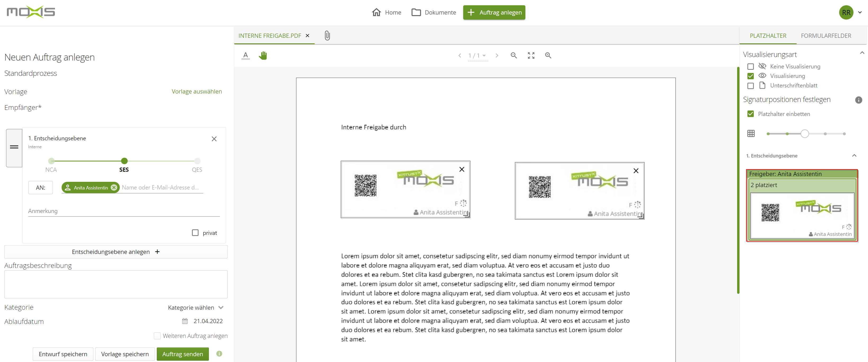Select the PLATZHALTER tab

coord(768,35)
